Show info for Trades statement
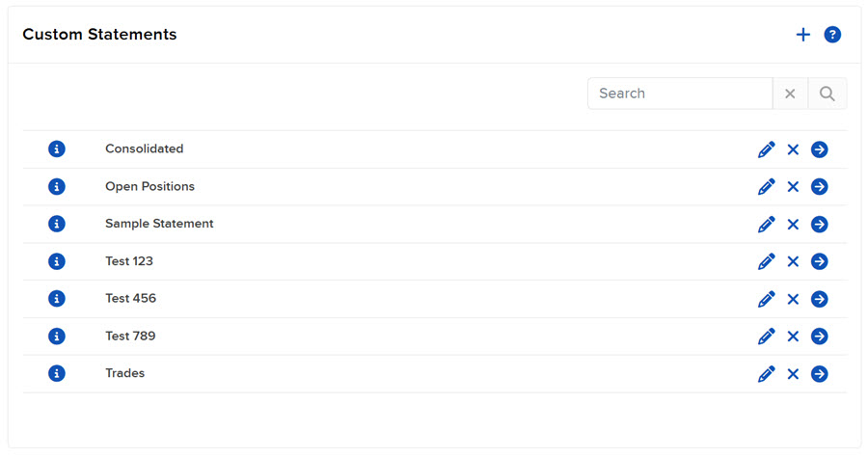This screenshot has height=458, width=868. click(57, 373)
